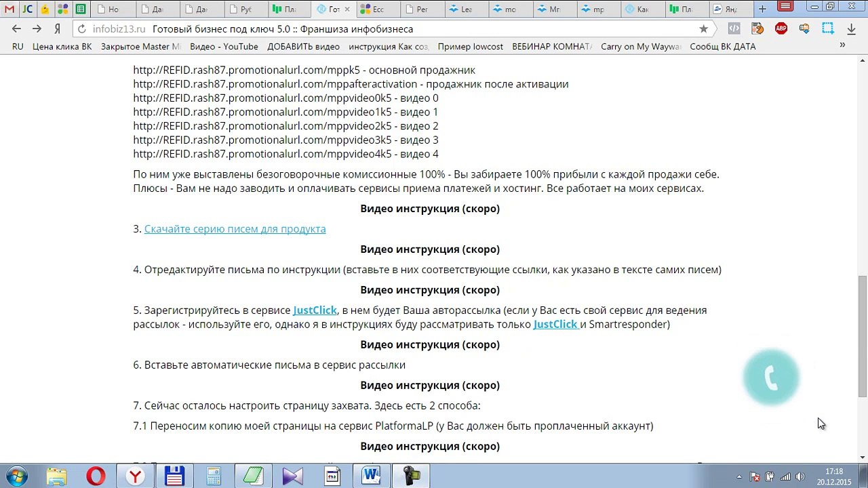Switch to the 'Руб' tab
This screenshot has height=488, width=868.
click(x=245, y=9)
